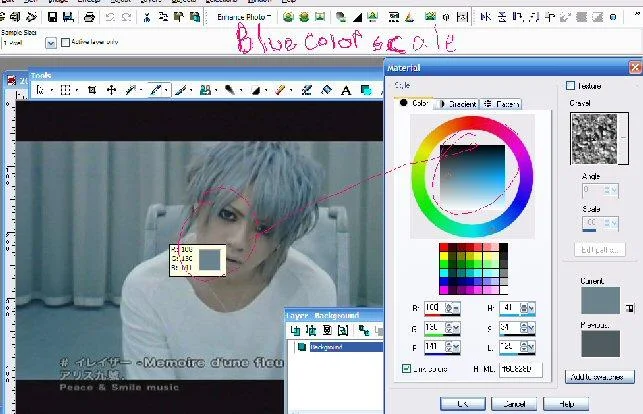Select the Eraser tool icon
Image resolution: width=643 pixels, height=414 pixels.
280,90
